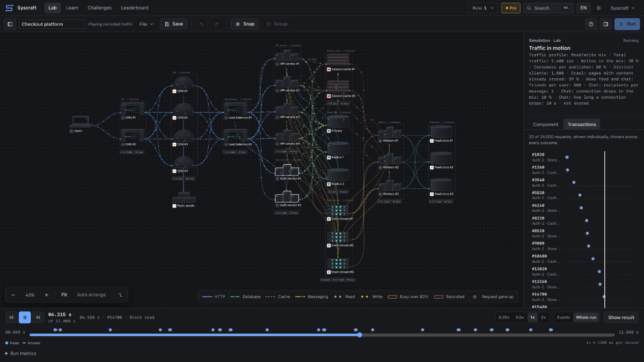This screenshot has width=644, height=362.
Task: Click the Save button
Action: [x=173, y=24]
